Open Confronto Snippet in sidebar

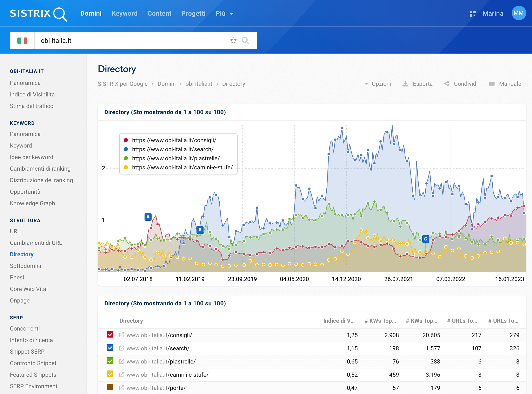point(33,363)
